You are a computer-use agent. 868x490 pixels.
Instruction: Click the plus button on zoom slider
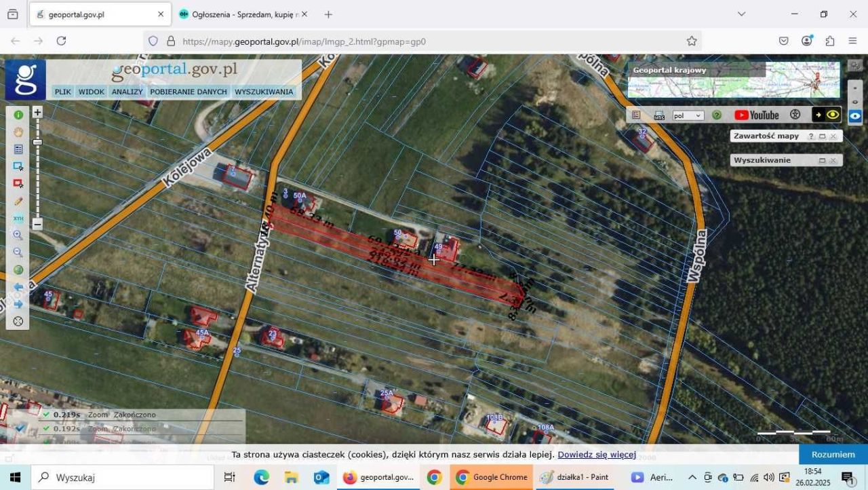[x=37, y=113]
